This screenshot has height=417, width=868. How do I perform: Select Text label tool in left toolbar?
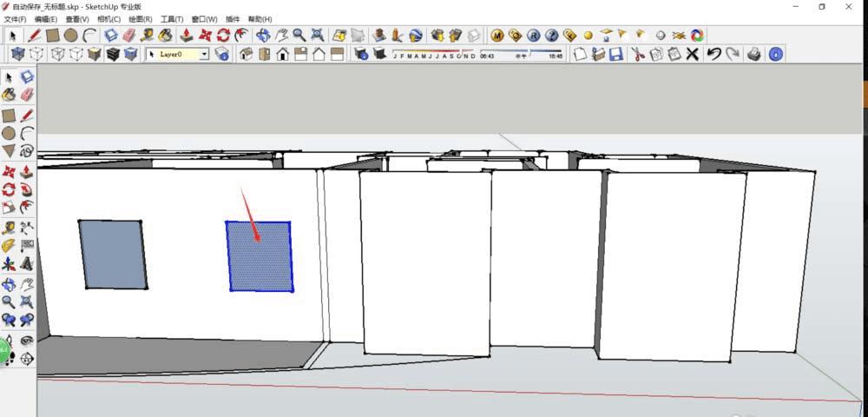[x=27, y=245]
